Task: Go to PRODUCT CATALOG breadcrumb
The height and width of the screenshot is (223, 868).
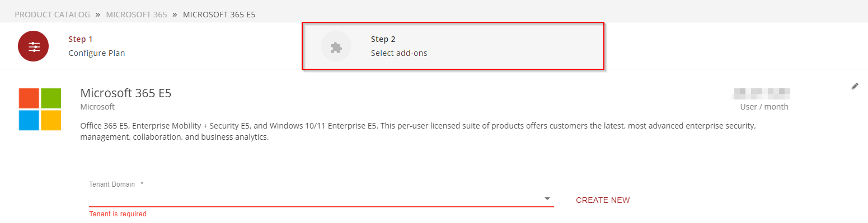Action: 51,15
